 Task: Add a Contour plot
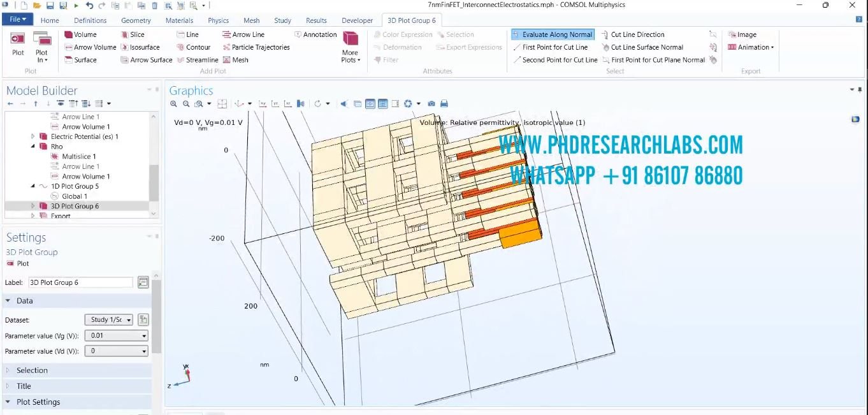(x=194, y=47)
